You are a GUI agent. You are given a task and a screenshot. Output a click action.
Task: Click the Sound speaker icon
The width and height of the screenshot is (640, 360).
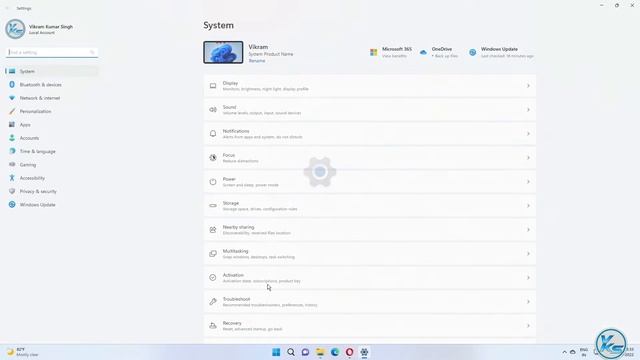[213, 110]
